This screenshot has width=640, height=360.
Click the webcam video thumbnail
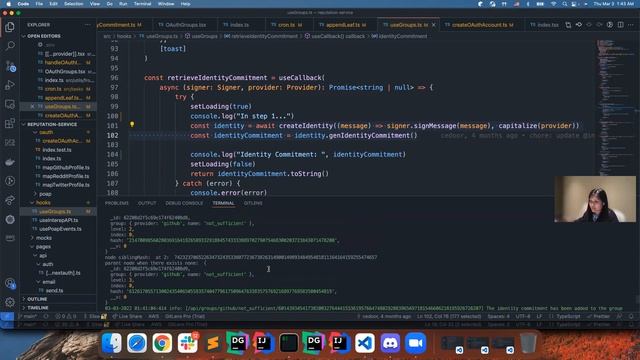click(x=595, y=199)
